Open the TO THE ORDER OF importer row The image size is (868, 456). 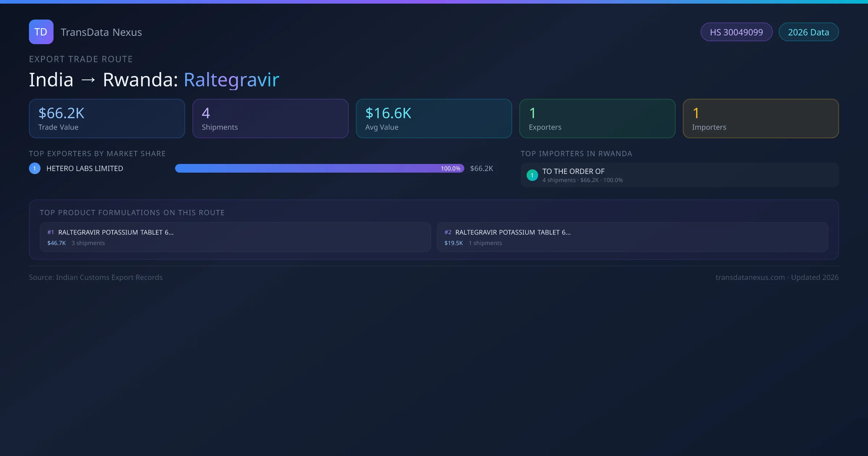679,175
